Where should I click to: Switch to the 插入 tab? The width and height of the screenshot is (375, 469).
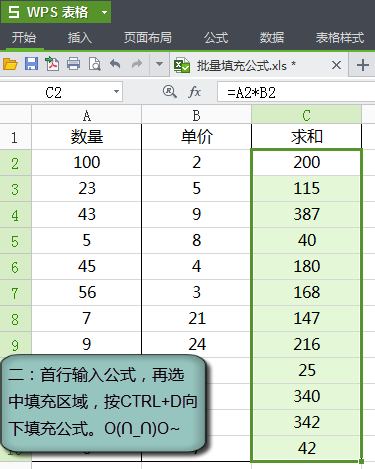click(x=80, y=37)
